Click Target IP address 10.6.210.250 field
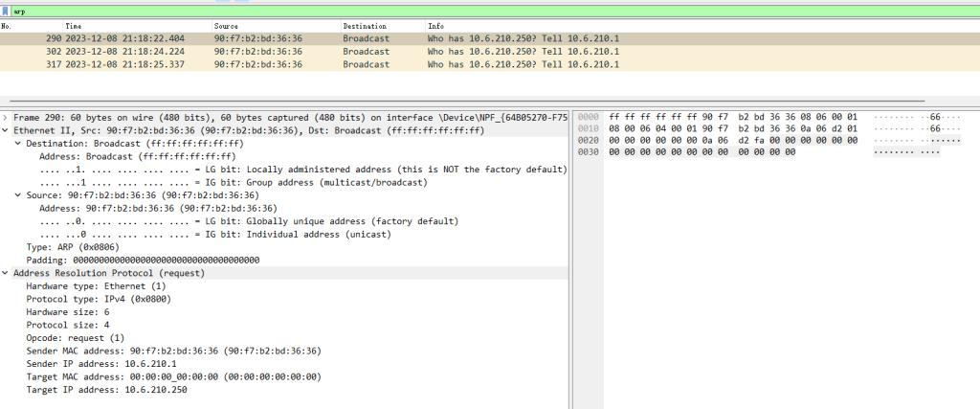 click(x=106, y=390)
